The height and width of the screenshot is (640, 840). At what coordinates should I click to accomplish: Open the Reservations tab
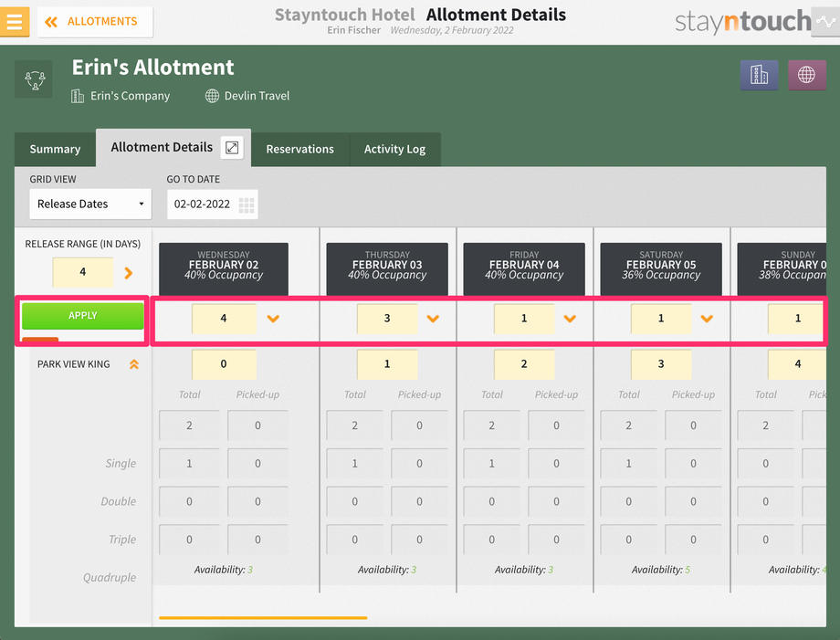click(x=300, y=149)
